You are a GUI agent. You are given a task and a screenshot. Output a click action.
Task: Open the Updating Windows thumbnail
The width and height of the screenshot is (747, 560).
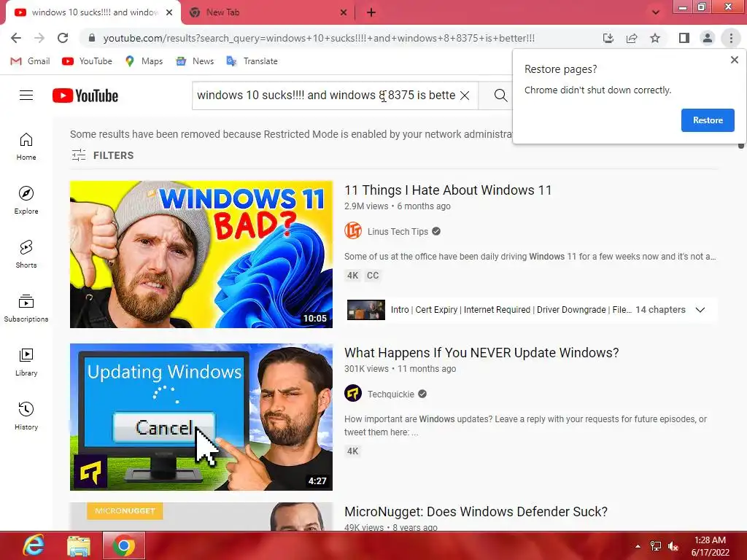[x=201, y=416]
